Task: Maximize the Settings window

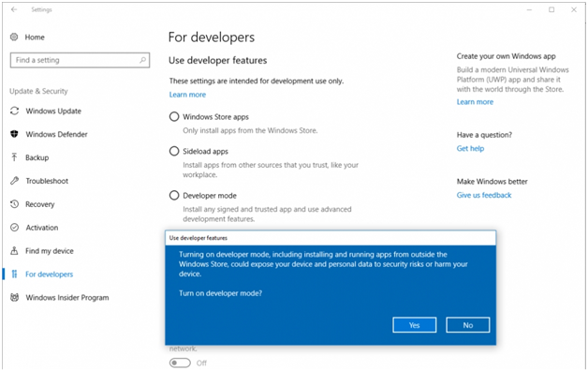Action: (551, 9)
